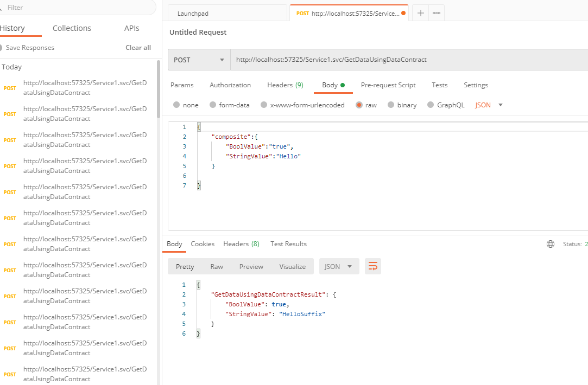This screenshot has height=385, width=588.
Task: Switch response view to Preview
Action: point(251,267)
